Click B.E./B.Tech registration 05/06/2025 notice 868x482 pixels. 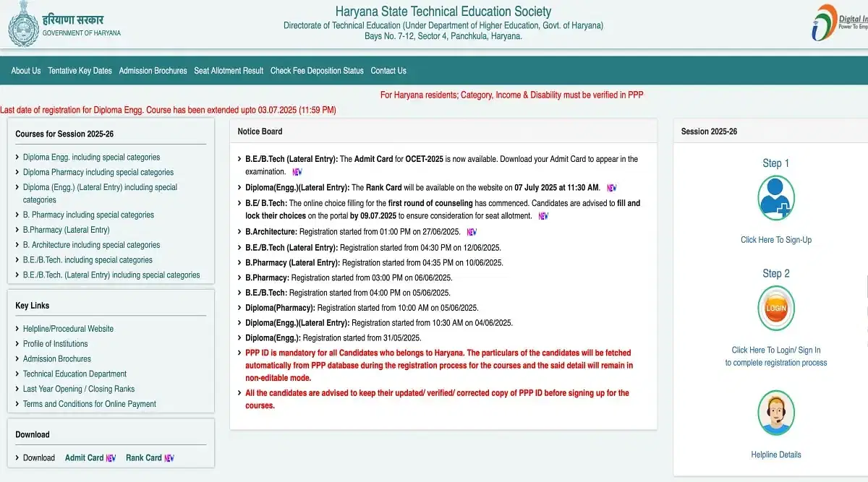click(x=348, y=293)
